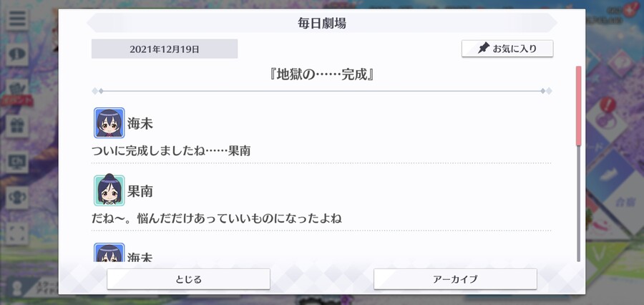Open the hamburger menu icon
644x305 pixels.
pos(17,19)
